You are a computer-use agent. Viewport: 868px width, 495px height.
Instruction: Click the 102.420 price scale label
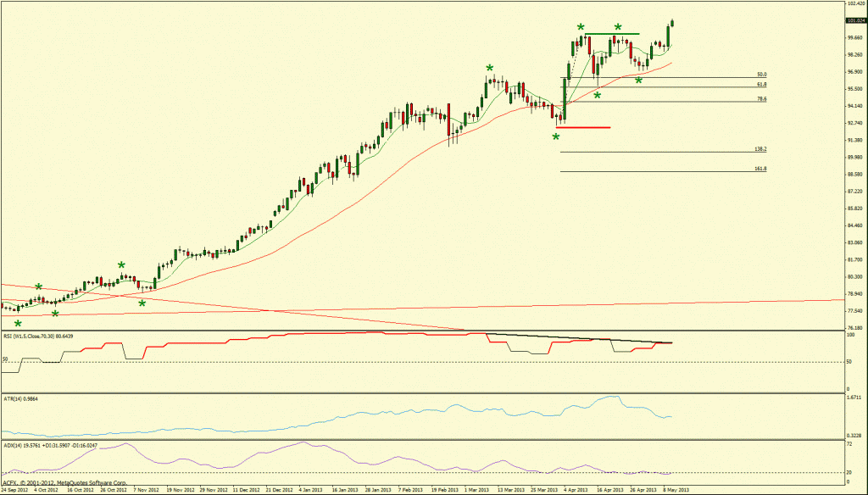click(x=854, y=4)
